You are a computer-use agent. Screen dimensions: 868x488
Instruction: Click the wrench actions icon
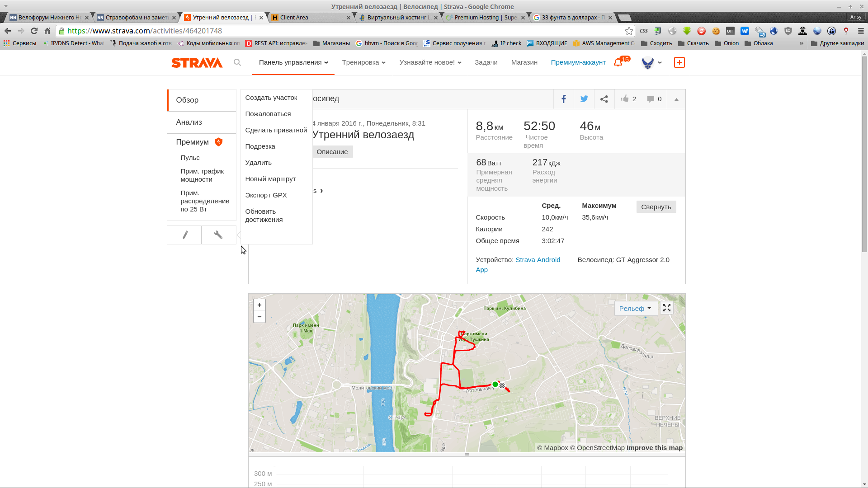point(218,235)
